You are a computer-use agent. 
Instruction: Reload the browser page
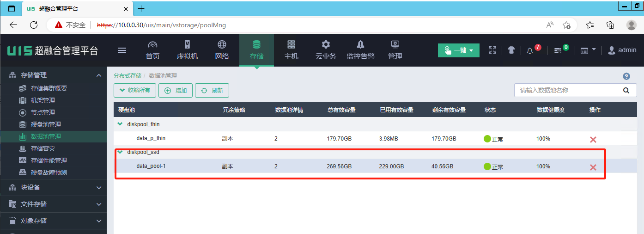coord(33,25)
